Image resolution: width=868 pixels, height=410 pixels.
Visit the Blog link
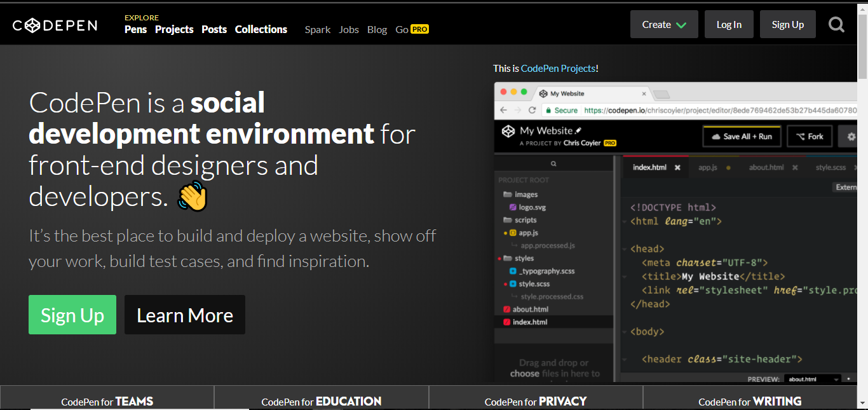(x=377, y=29)
